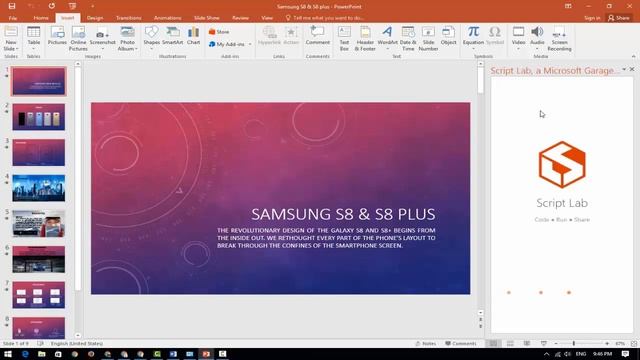This screenshot has width=640, height=360.
Task: Select slide 4 thumbnail
Action: coord(38,188)
